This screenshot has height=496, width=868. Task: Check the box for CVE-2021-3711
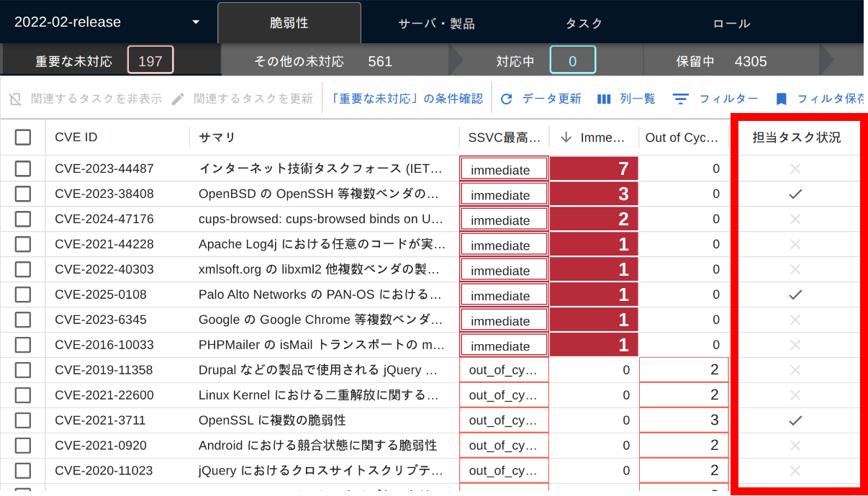click(x=23, y=420)
